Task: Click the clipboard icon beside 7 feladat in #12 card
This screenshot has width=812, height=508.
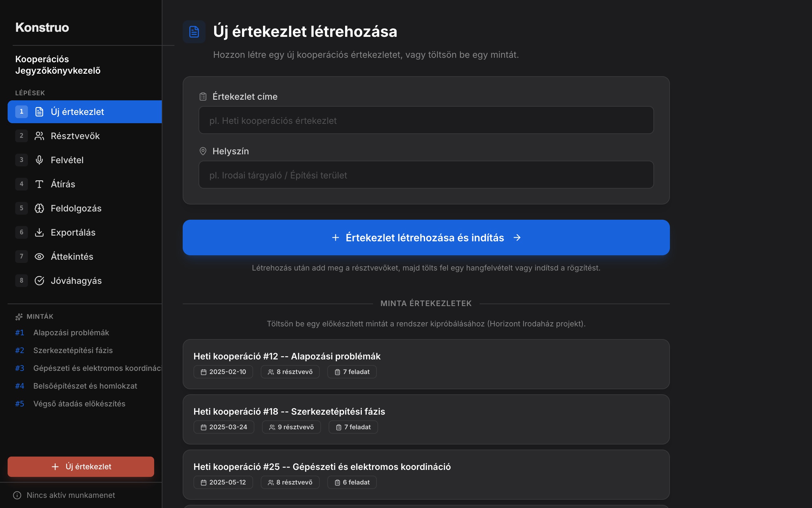Action: (x=337, y=372)
